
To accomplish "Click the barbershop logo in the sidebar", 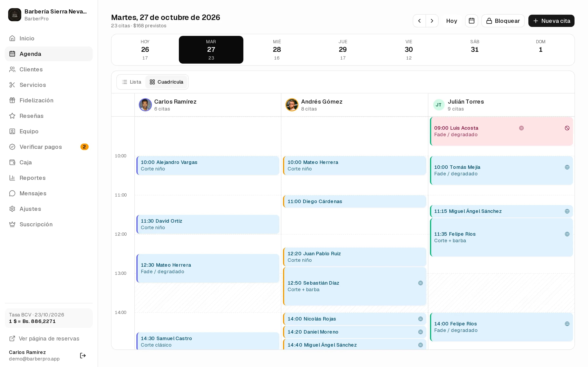I will [x=14, y=15].
